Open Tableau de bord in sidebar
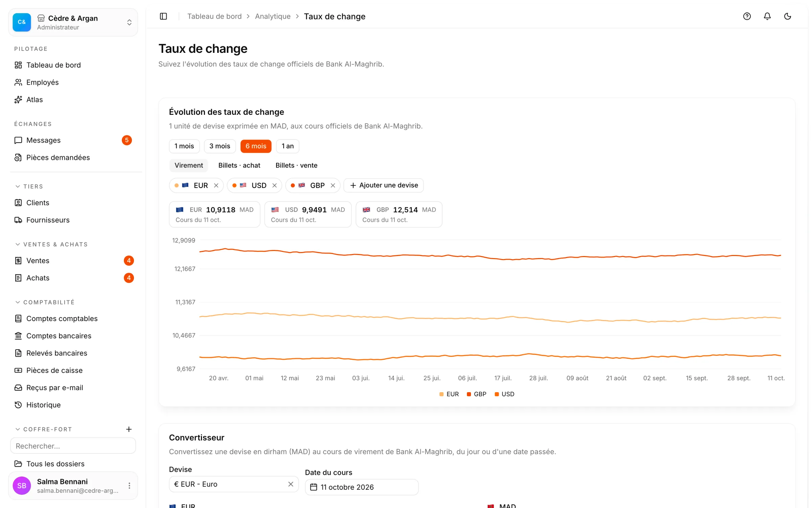 tap(73, 65)
